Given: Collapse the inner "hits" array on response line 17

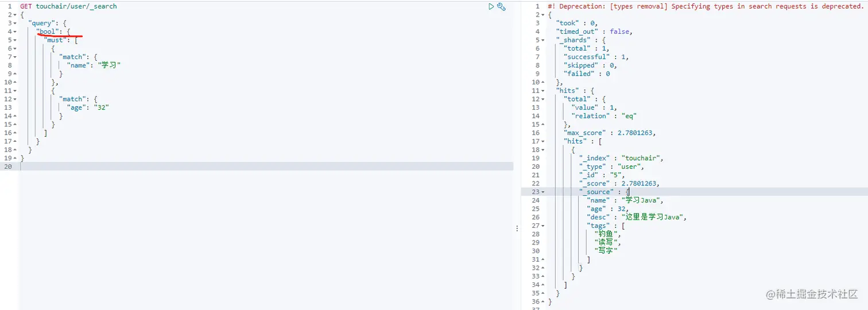Looking at the screenshot, I should tap(542, 141).
